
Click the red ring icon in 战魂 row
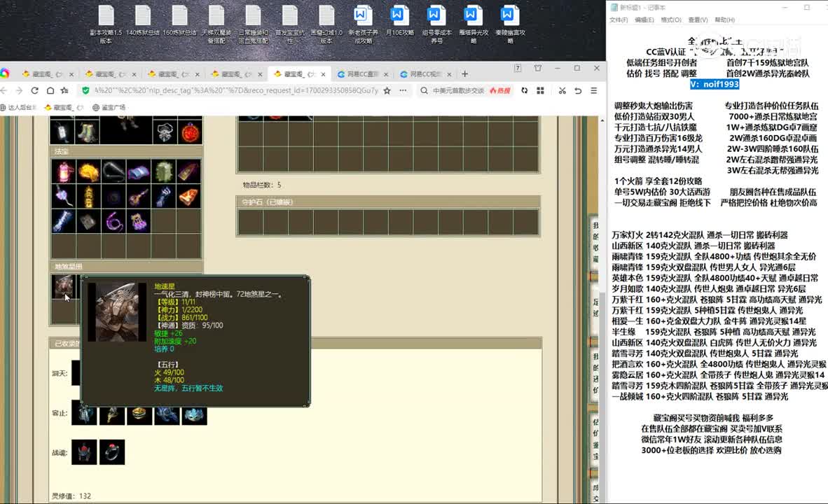[x=112, y=452]
